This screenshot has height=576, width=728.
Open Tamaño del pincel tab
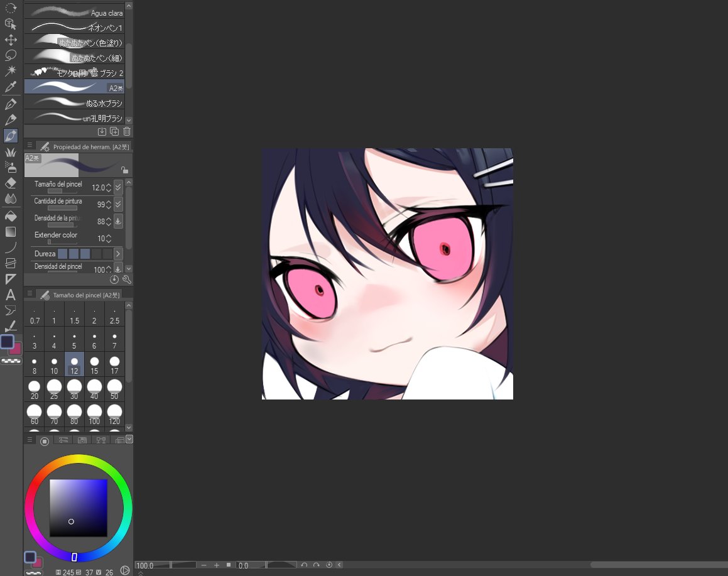pyautogui.click(x=80, y=295)
